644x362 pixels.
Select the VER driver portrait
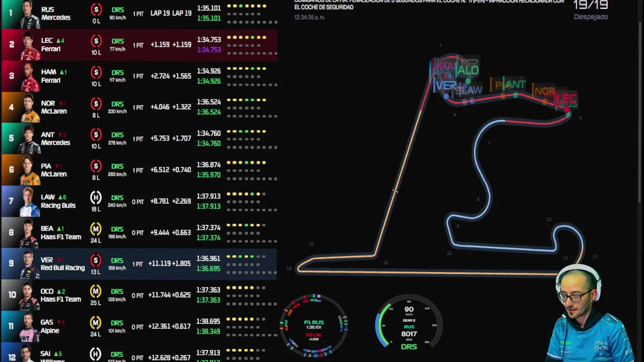click(x=29, y=264)
